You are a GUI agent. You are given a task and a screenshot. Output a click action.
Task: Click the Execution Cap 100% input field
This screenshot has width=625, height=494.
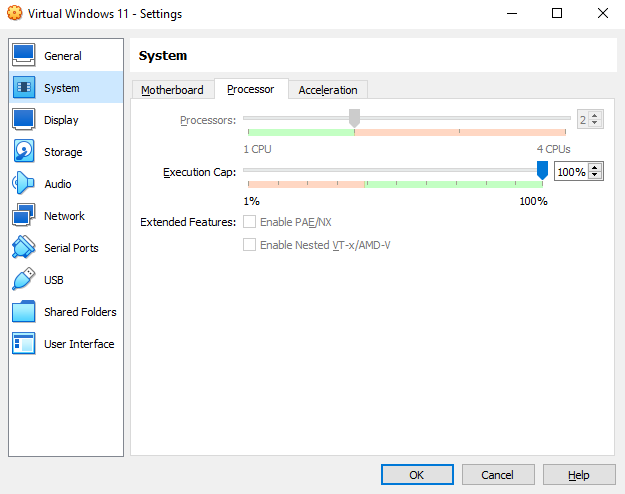click(572, 172)
